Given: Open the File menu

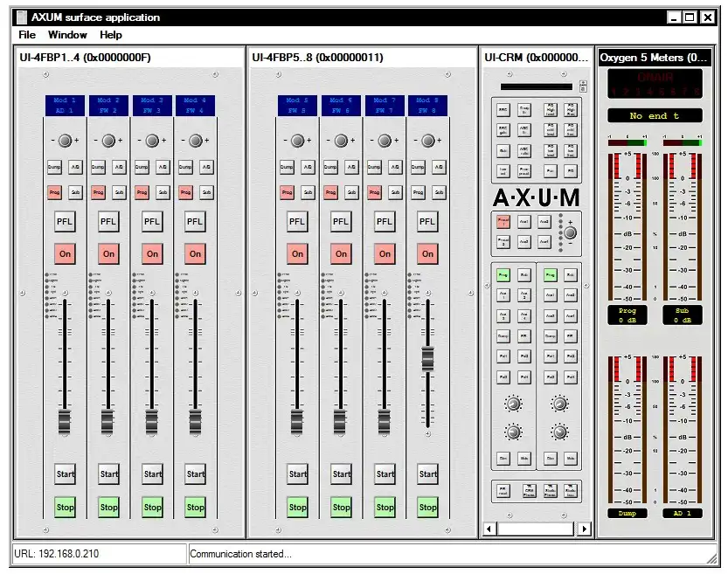Looking at the screenshot, I should tap(25, 35).
